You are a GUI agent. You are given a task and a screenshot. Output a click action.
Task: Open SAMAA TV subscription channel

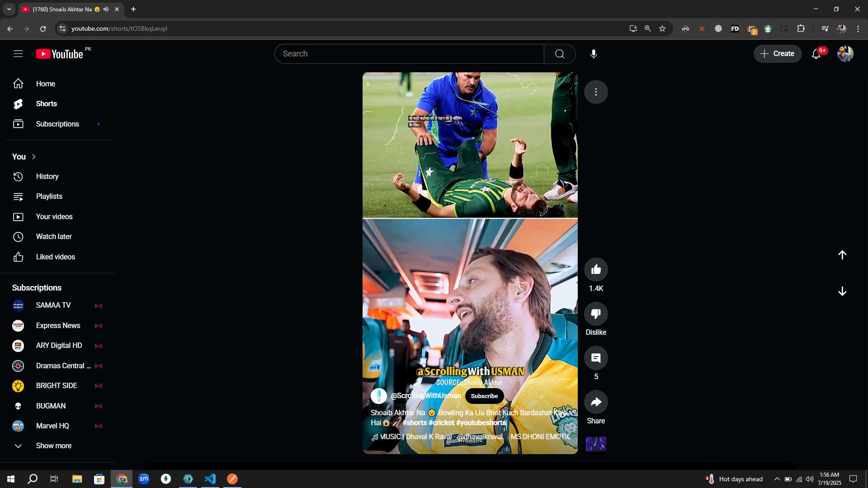click(x=57, y=305)
